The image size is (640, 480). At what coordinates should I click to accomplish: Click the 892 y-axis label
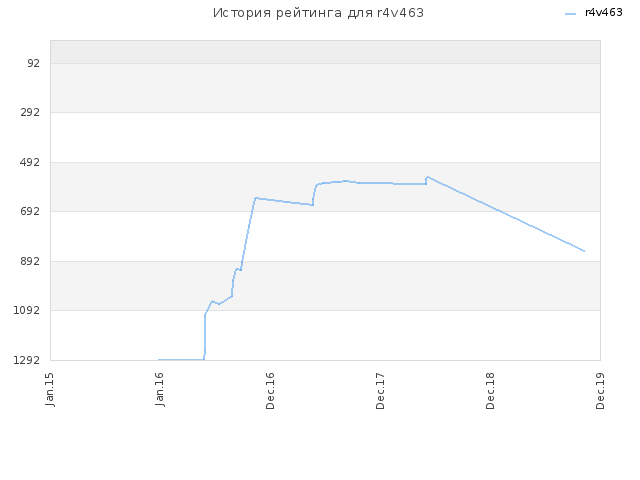pyautogui.click(x=30, y=261)
